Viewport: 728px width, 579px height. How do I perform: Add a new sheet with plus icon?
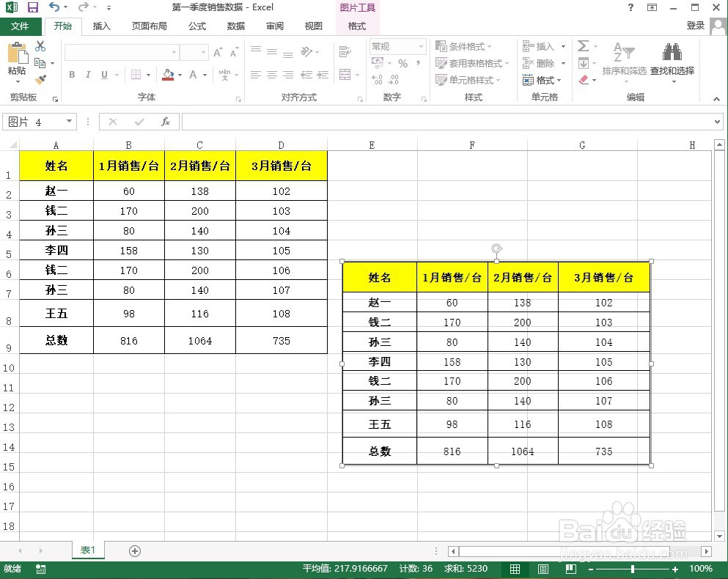pyautogui.click(x=135, y=551)
